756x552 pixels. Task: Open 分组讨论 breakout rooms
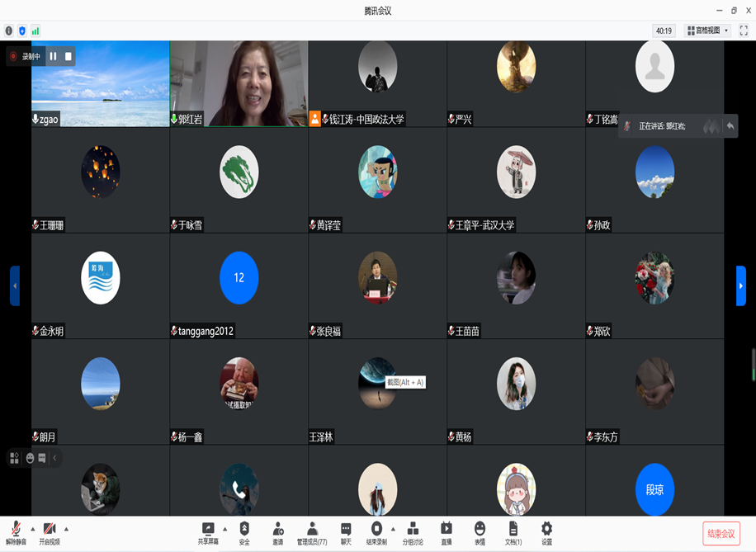click(413, 532)
